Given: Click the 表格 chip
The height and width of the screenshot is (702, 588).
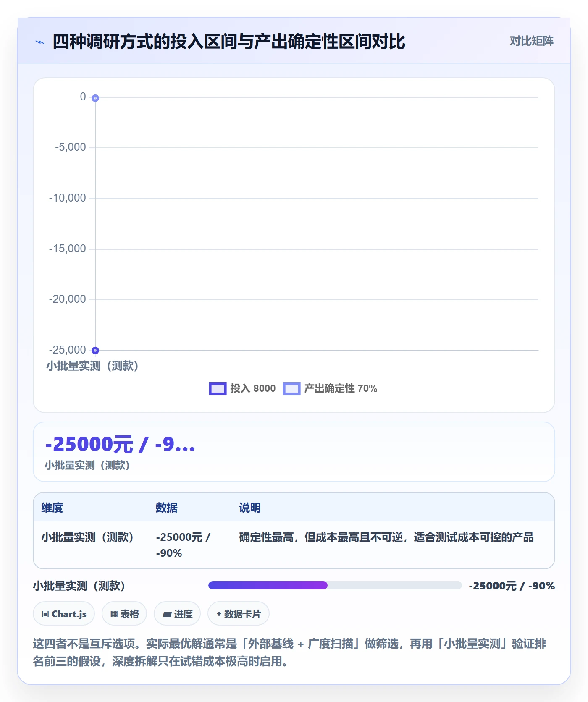Looking at the screenshot, I should click(x=124, y=614).
